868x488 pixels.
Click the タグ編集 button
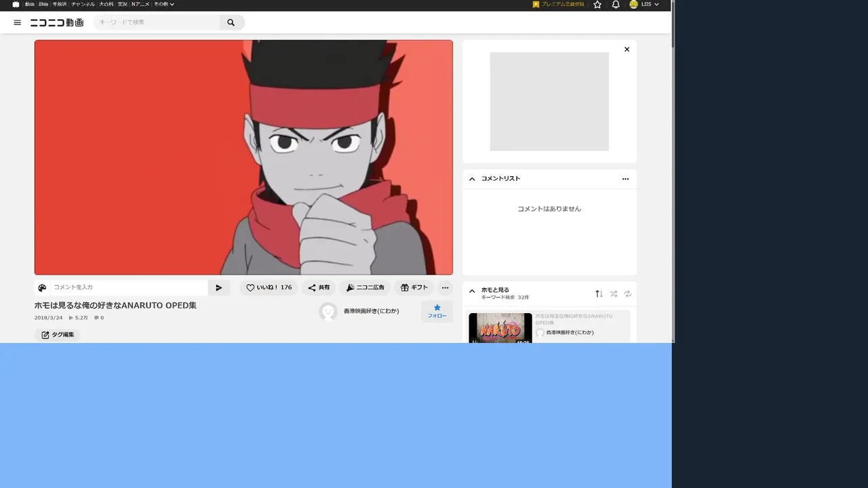pos(58,335)
